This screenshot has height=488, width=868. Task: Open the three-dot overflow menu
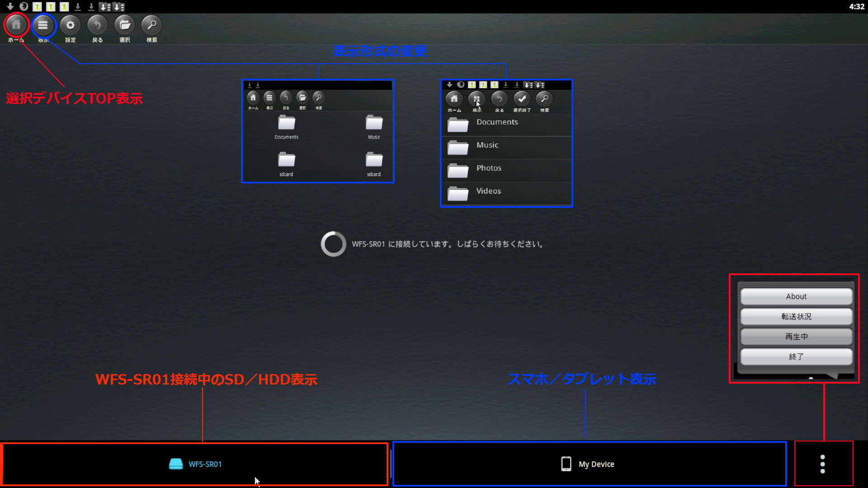[823, 464]
